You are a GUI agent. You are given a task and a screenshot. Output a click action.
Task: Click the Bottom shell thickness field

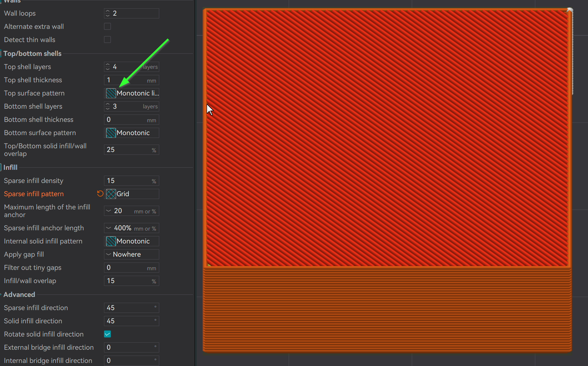tap(132, 119)
